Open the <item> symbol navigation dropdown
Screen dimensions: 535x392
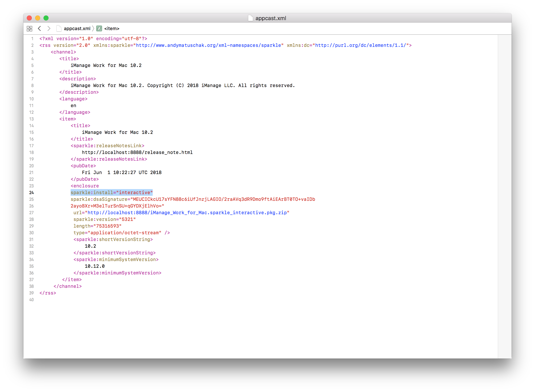tap(111, 28)
